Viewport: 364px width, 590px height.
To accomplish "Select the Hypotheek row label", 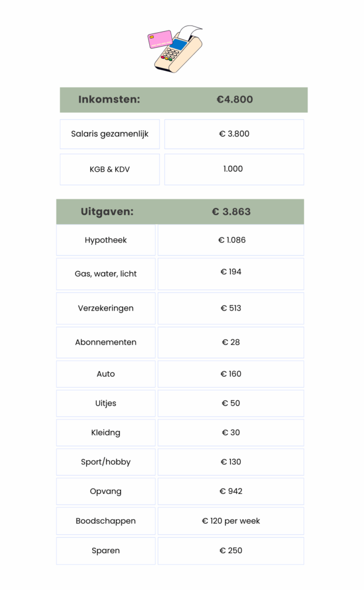I will [106, 240].
